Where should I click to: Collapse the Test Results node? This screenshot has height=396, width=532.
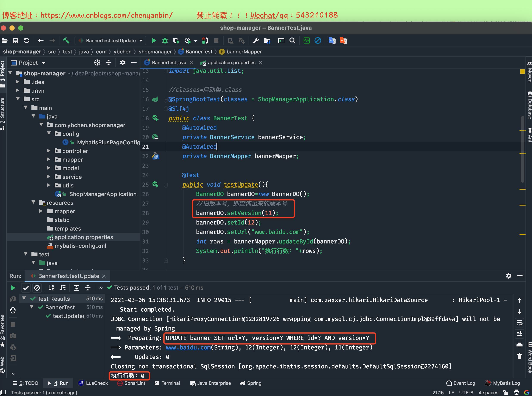24,299
